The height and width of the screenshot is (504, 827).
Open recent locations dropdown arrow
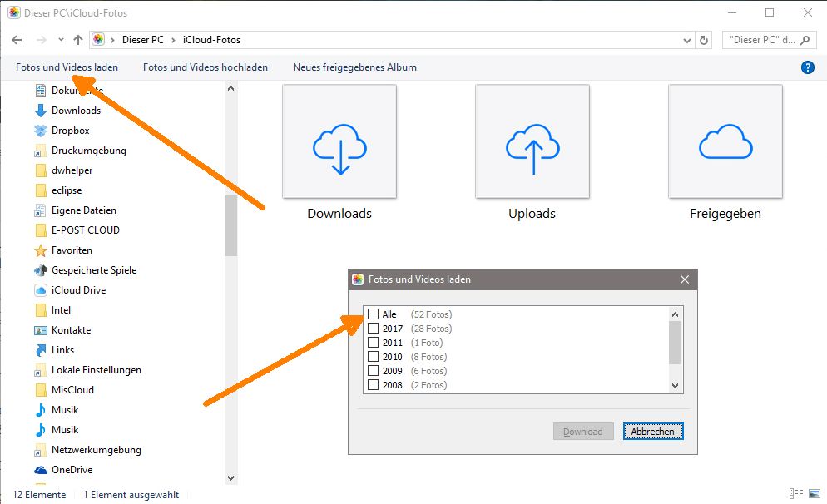62,40
